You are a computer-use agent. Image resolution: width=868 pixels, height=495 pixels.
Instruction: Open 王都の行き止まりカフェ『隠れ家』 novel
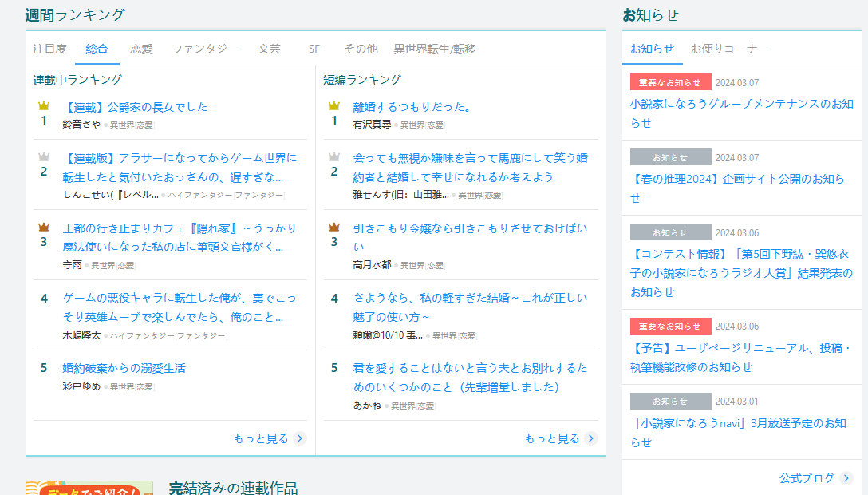pyautogui.click(x=180, y=238)
